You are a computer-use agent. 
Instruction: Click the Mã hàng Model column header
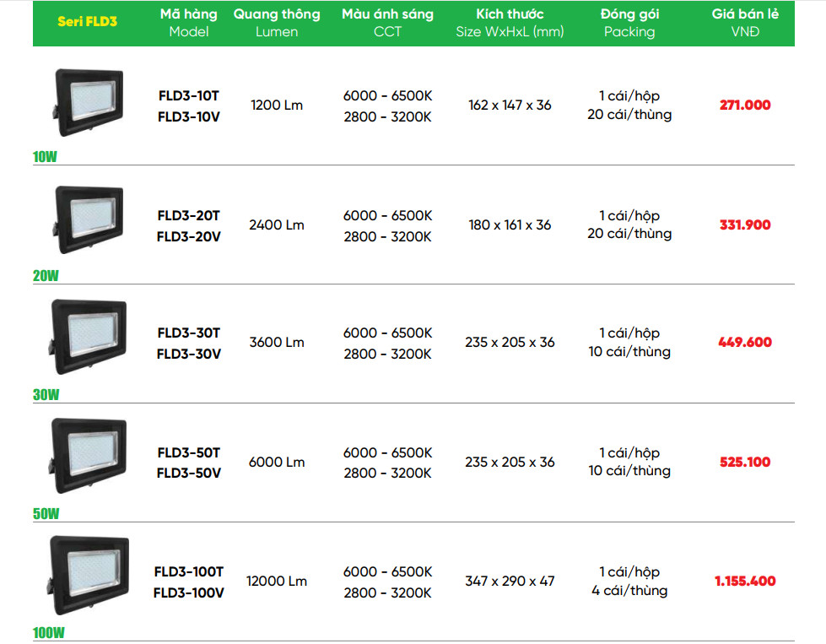coord(188,23)
